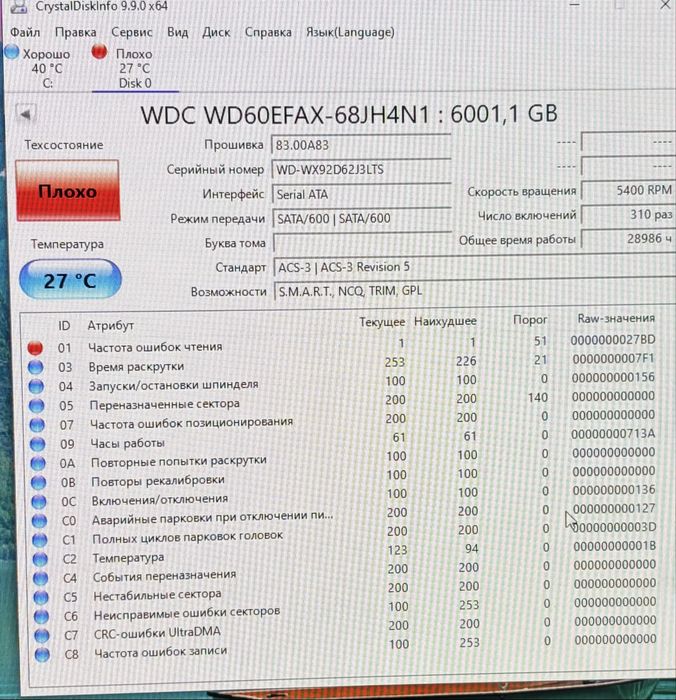
Task: Click the Интерфейс field Serial ATA
Action: pos(361,194)
